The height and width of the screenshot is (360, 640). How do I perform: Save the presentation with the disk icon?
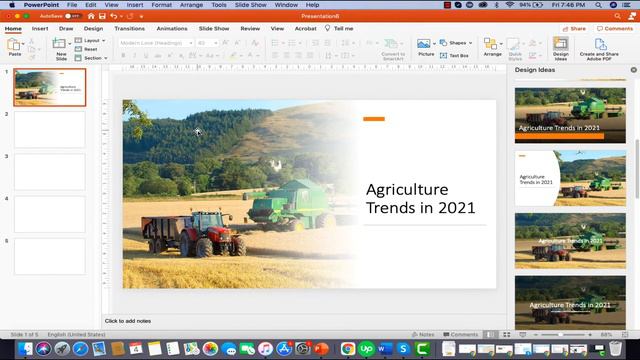point(102,16)
